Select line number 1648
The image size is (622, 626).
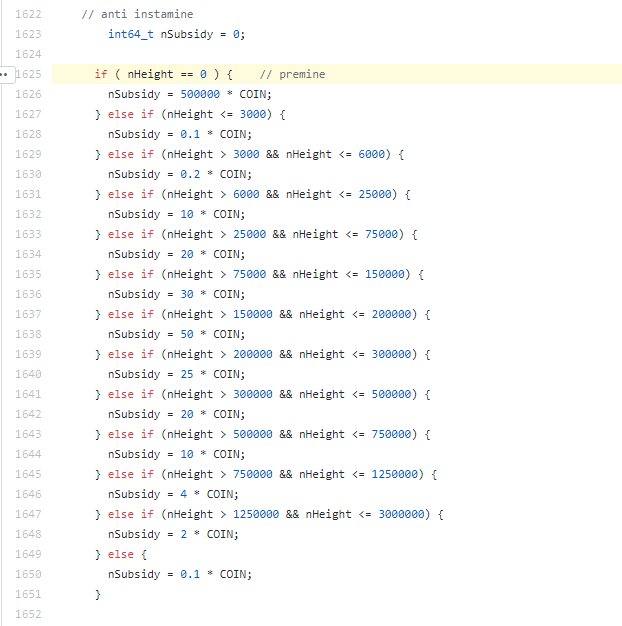[x=28, y=534]
